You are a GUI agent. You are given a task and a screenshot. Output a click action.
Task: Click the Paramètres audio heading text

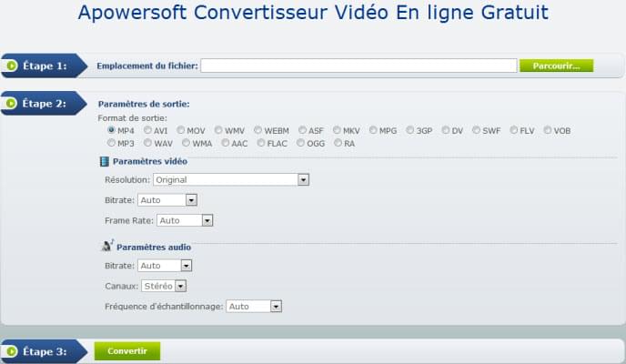[154, 248]
